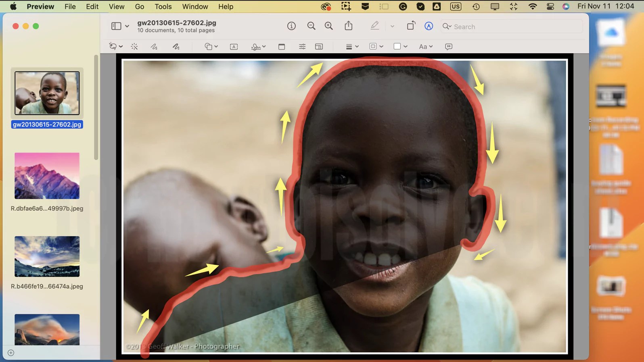Open the Wi-Fi status menu

click(x=533, y=6)
